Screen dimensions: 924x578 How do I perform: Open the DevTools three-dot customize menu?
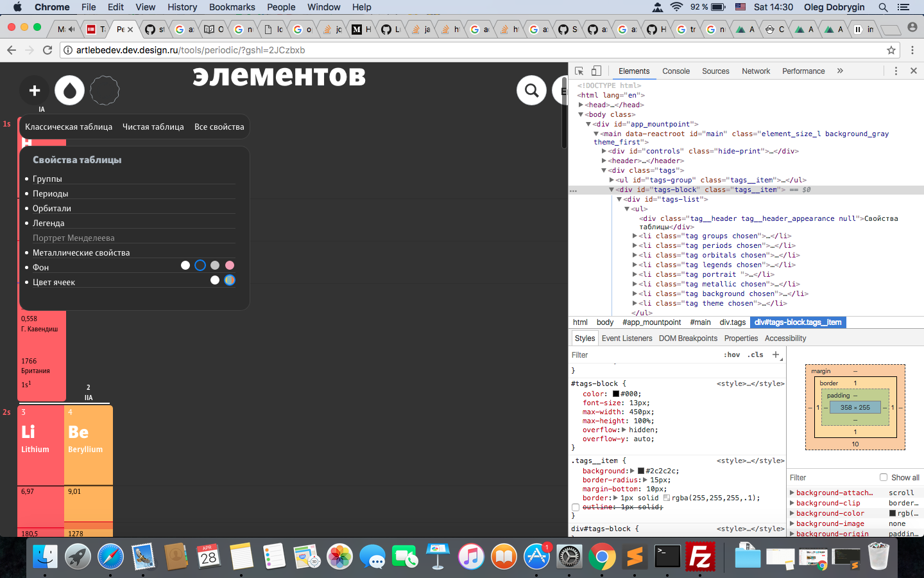tap(896, 71)
